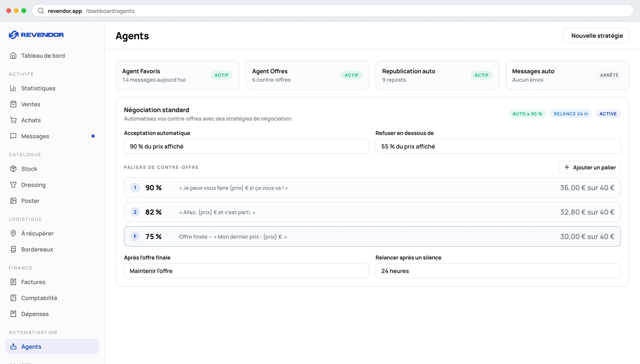
Task: Click the browser address bar
Action: click(x=333, y=11)
